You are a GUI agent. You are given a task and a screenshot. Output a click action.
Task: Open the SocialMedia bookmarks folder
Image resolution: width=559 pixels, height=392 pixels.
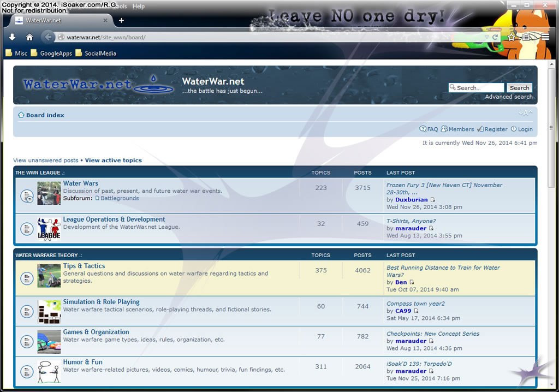[x=96, y=53]
